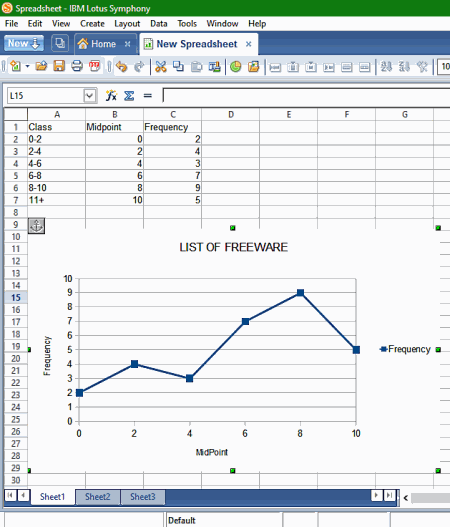Switch to the Home tab

[103, 44]
